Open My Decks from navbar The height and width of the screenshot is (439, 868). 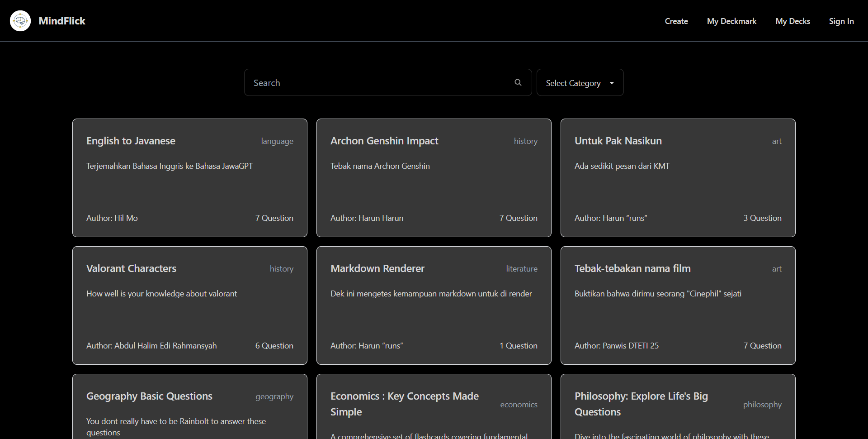[793, 21]
